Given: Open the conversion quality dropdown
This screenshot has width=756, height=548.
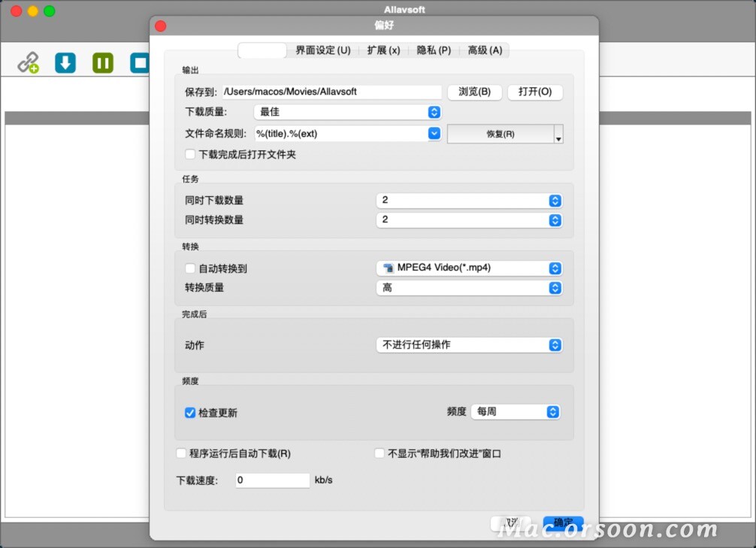Looking at the screenshot, I should (554, 288).
